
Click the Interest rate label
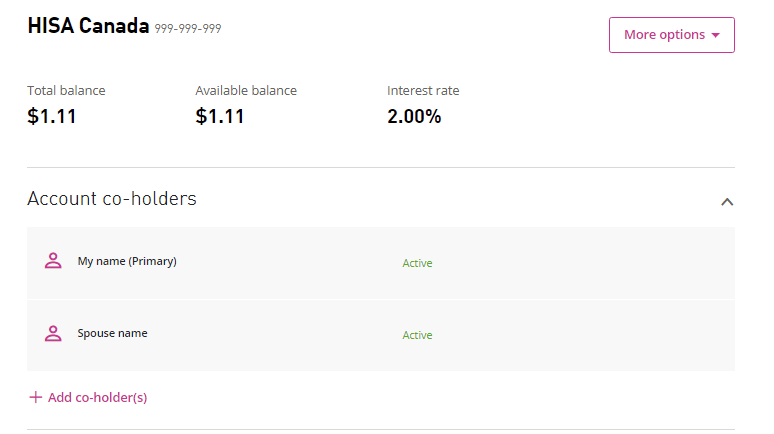point(423,90)
